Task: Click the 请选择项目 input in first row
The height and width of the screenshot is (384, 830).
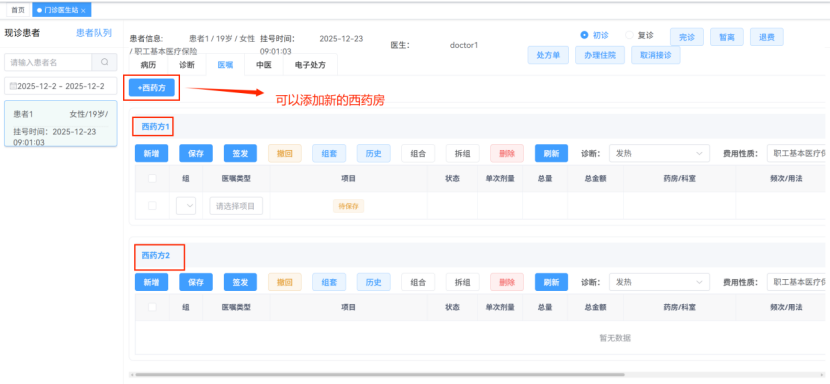Action: pyautogui.click(x=236, y=206)
